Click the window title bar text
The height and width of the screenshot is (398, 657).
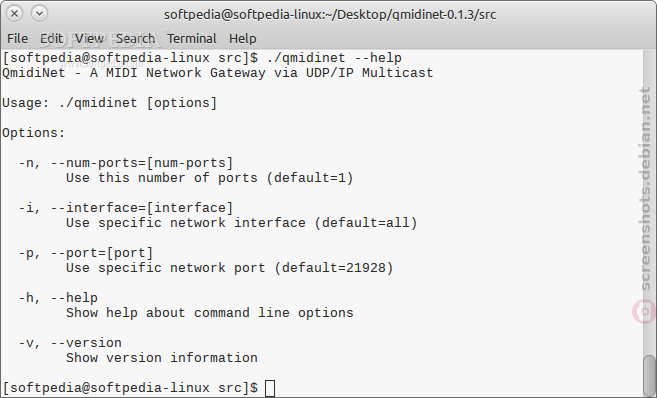[x=330, y=15]
